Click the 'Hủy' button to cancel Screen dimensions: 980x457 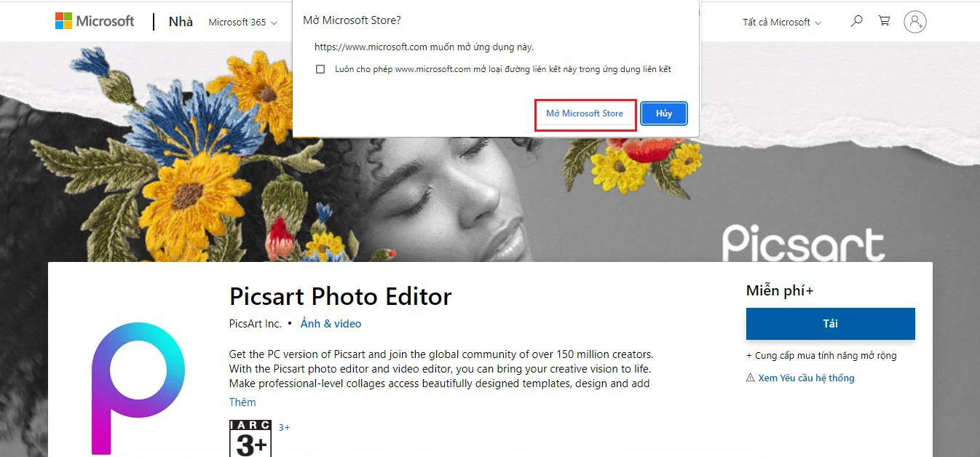point(663,114)
